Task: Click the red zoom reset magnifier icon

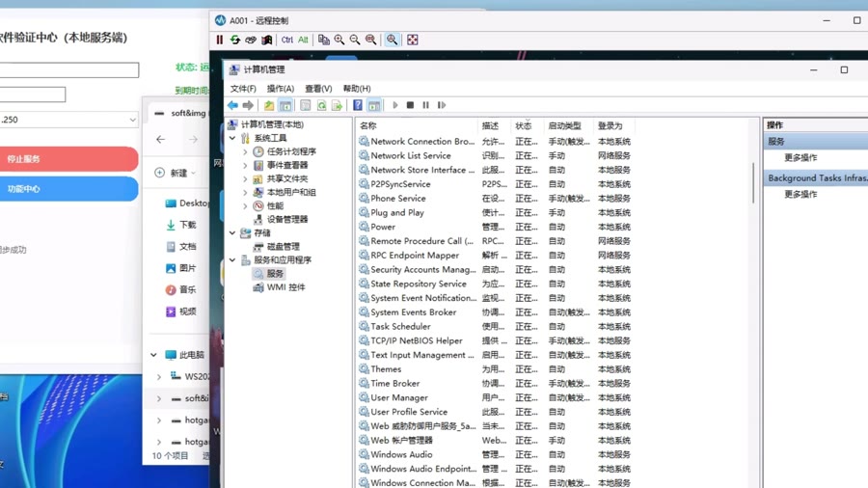Action: click(x=371, y=40)
